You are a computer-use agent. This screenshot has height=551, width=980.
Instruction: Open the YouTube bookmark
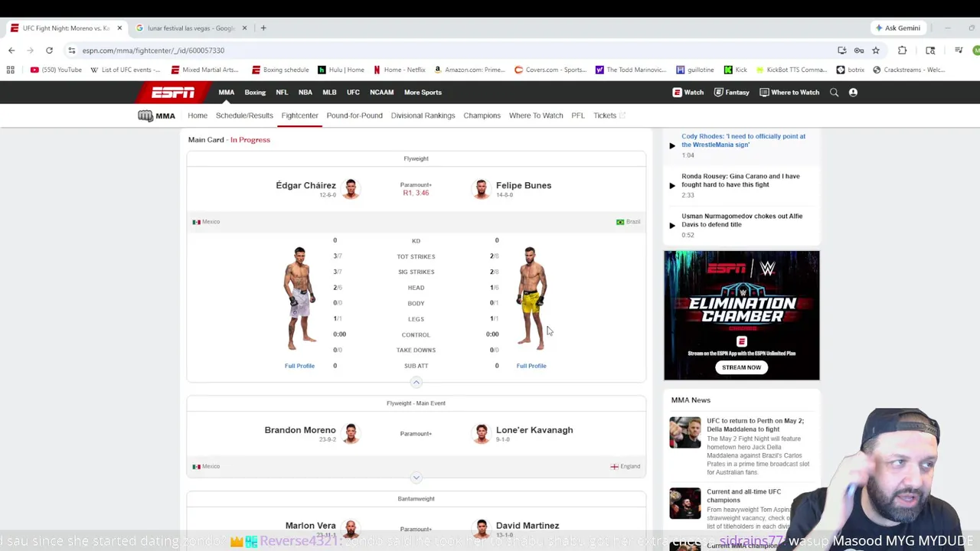coord(56,70)
